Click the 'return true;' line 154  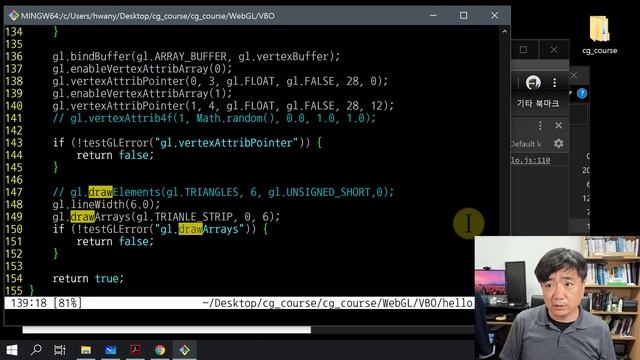tap(88, 278)
